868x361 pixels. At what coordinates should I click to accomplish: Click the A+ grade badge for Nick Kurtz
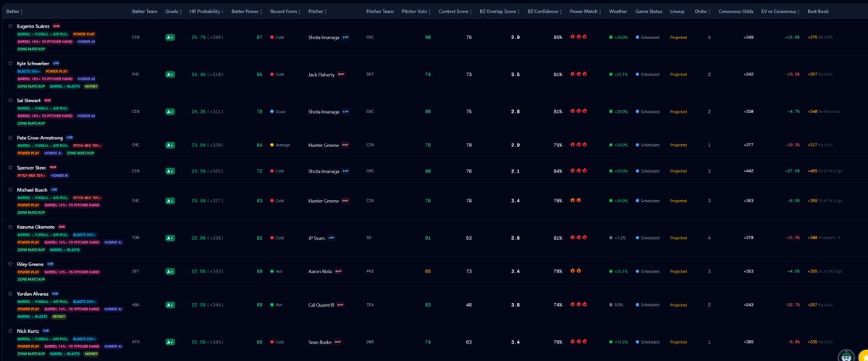[170, 342]
